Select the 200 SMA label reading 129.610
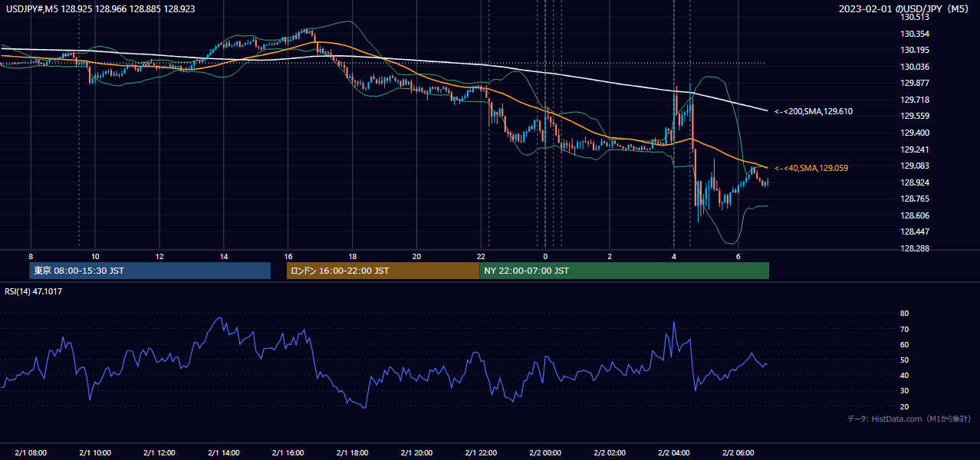Viewport: 980px width, 460px height. (x=814, y=111)
